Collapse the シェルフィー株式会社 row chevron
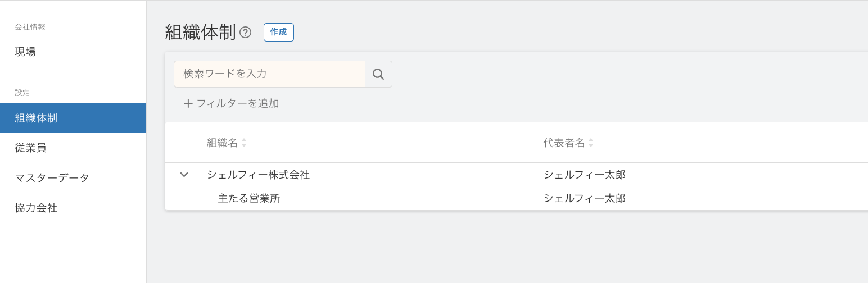868x283 pixels. (184, 175)
